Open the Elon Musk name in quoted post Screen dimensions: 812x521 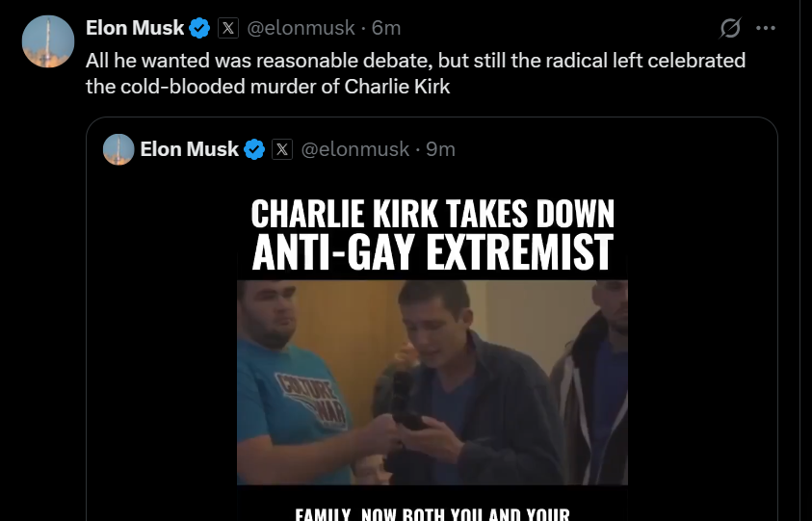tap(189, 149)
